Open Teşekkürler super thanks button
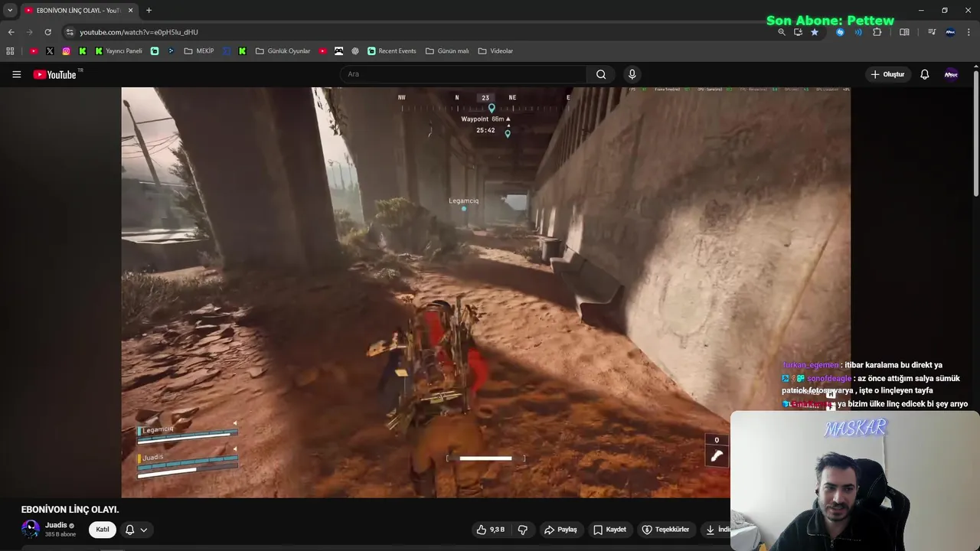This screenshot has height=551, width=980. pos(665,530)
